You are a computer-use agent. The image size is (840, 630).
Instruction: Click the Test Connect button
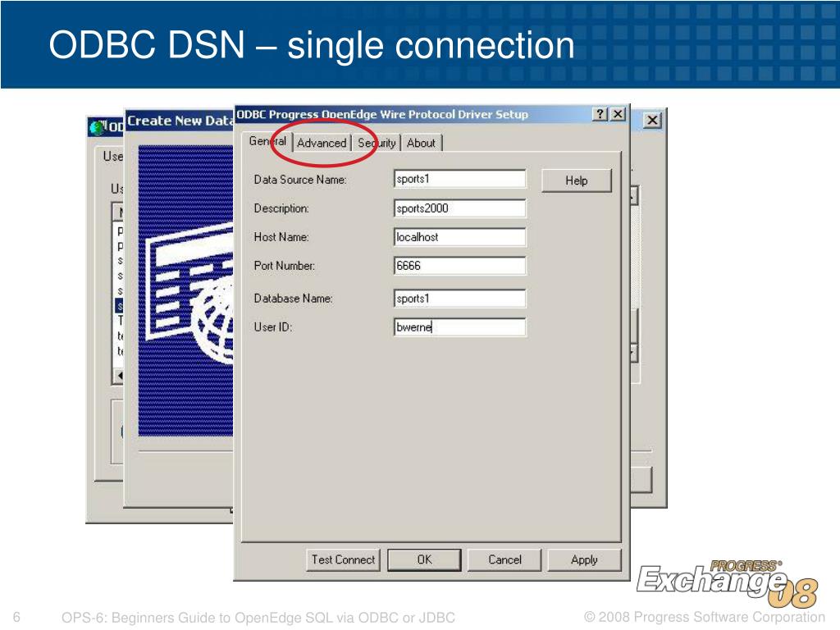coord(343,559)
